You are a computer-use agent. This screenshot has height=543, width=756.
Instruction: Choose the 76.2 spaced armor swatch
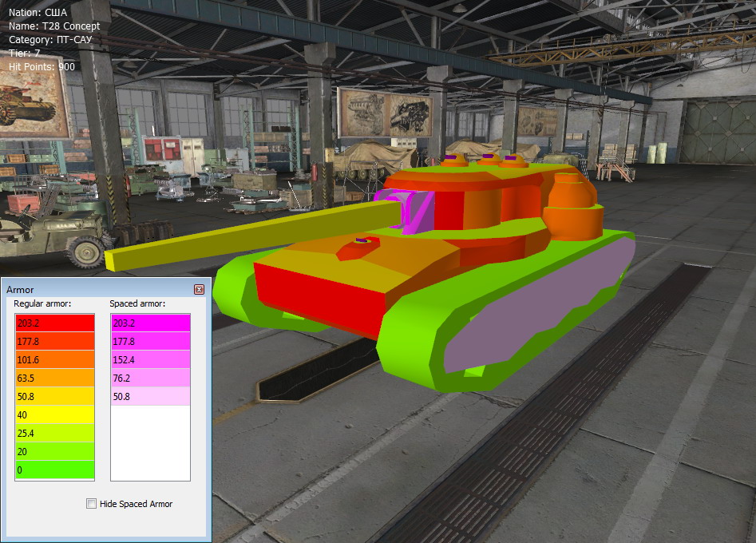150,378
